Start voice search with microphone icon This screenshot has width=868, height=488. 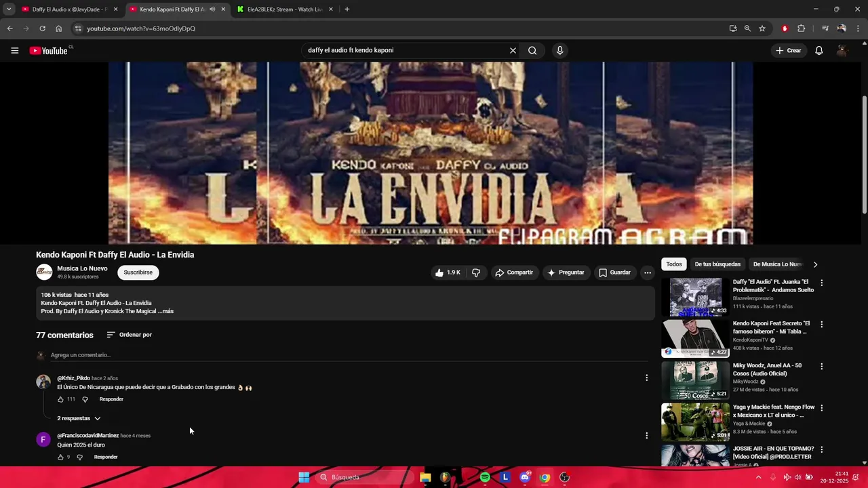(559, 50)
